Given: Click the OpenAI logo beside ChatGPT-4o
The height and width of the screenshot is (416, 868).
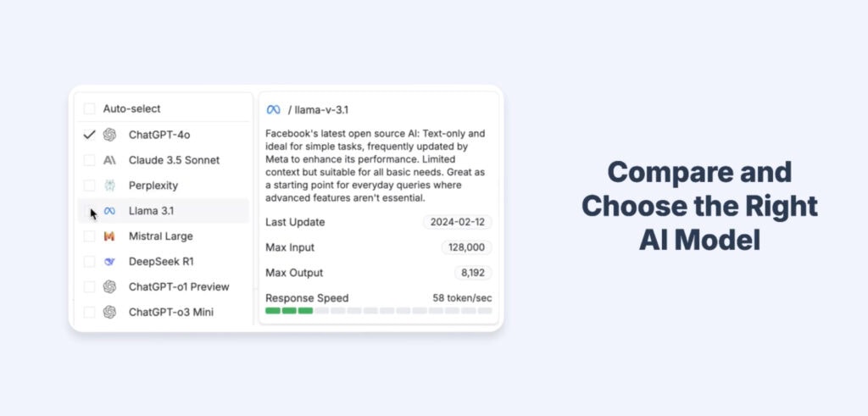Looking at the screenshot, I should [x=109, y=135].
